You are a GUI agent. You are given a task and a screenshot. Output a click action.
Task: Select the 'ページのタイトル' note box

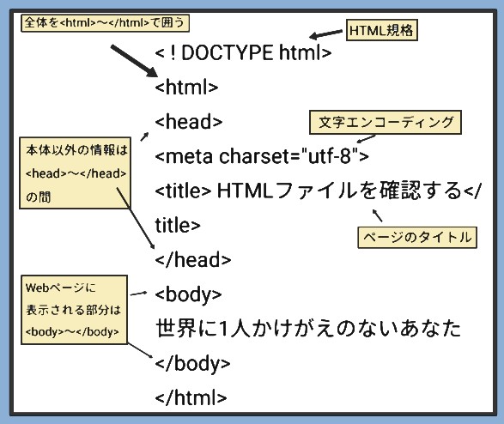tap(417, 238)
